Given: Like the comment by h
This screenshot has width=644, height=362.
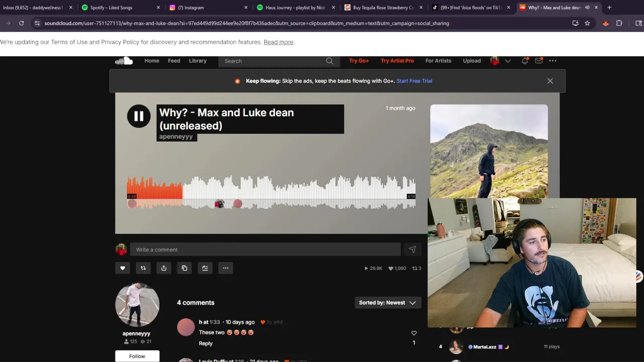Looking at the screenshot, I should tap(414, 333).
